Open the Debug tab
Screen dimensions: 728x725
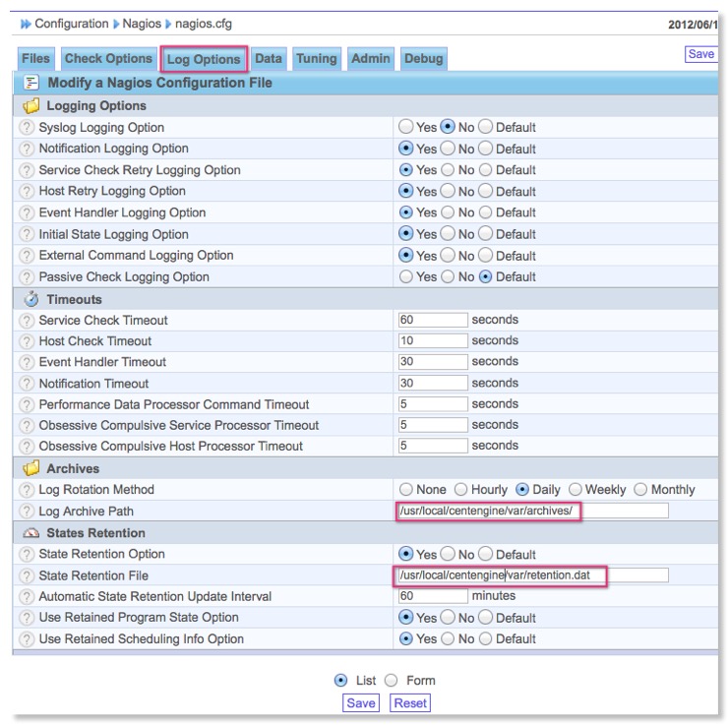pyautogui.click(x=423, y=59)
